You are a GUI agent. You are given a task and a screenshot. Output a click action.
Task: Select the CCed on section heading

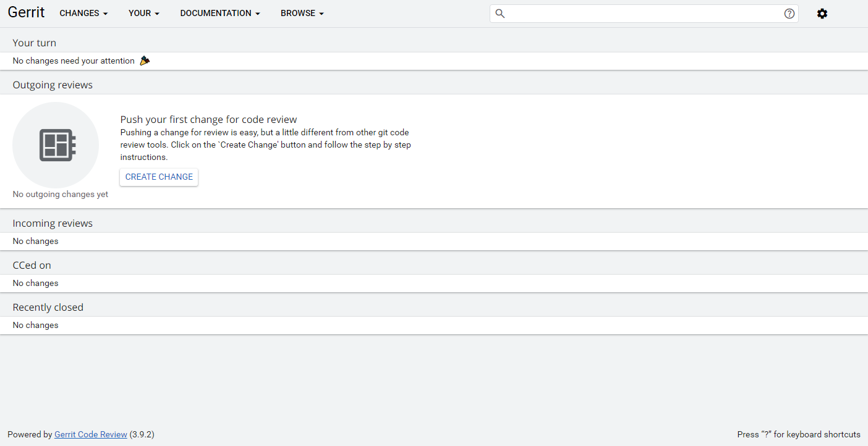point(32,265)
